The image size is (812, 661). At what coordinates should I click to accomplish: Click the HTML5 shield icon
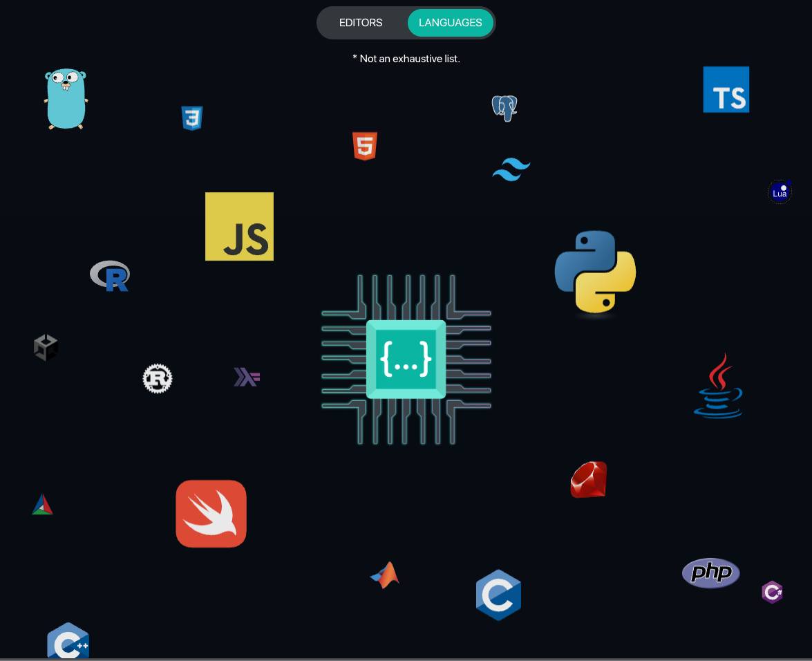pyautogui.click(x=365, y=146)
